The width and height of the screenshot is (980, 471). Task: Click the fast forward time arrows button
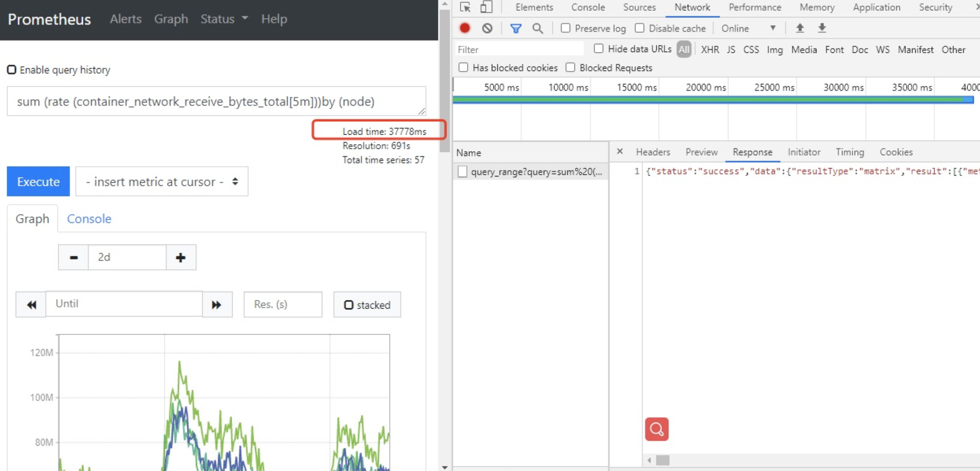coord(217,304)
